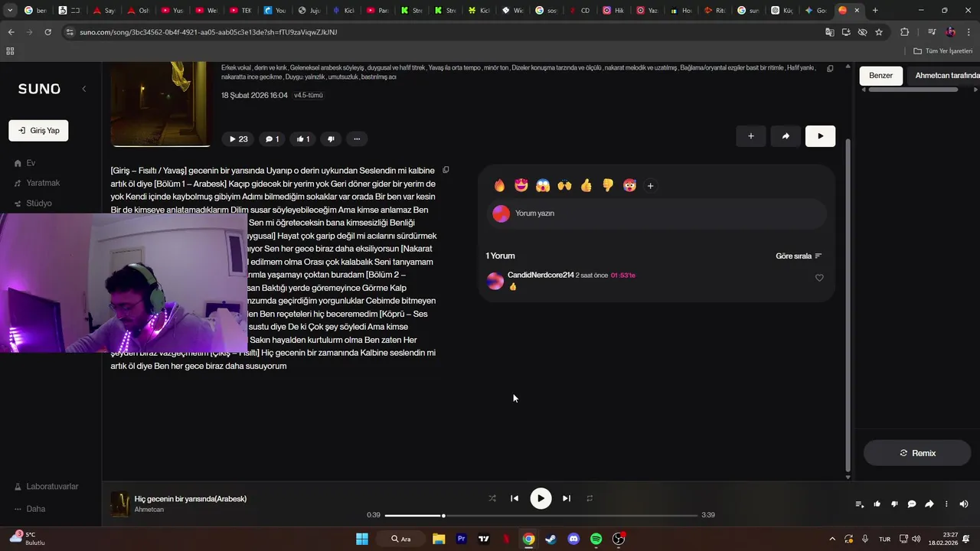Screen dimensions: 980x551
Task: Open the Tüm Yer İşaretleri bookmarks folder
Action: point(943,51)
